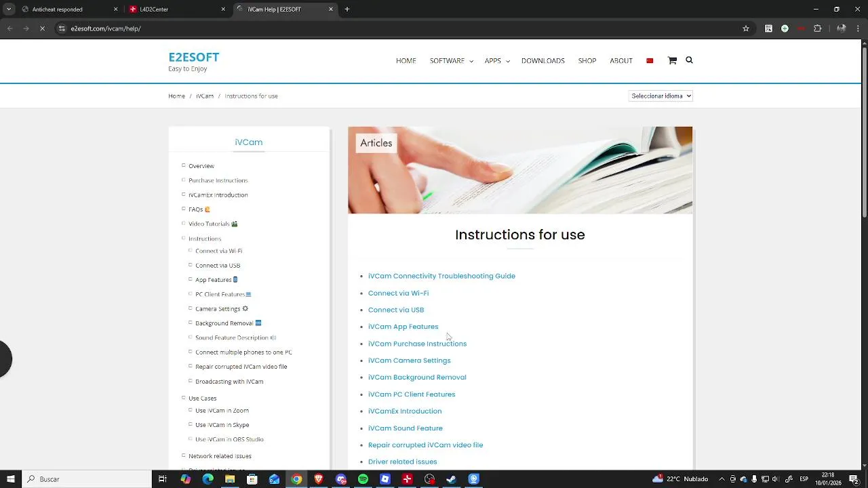Open the DOWNLOADS menu item

tap(543, 61)
